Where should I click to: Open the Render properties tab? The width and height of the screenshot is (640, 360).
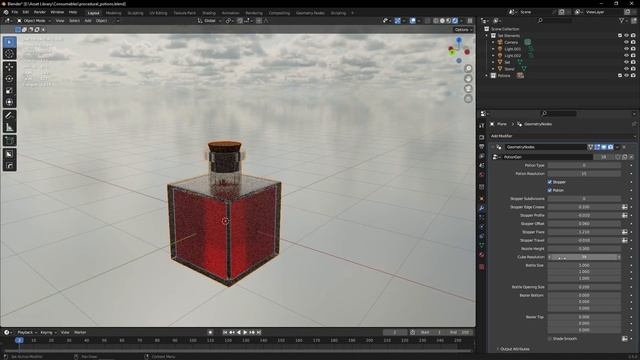pos(482,137)
